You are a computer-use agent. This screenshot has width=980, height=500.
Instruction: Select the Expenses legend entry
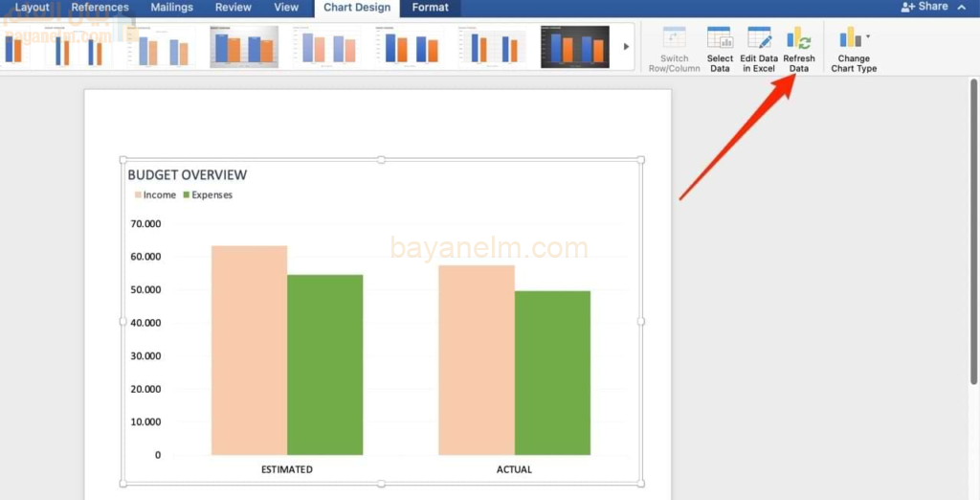207,195
